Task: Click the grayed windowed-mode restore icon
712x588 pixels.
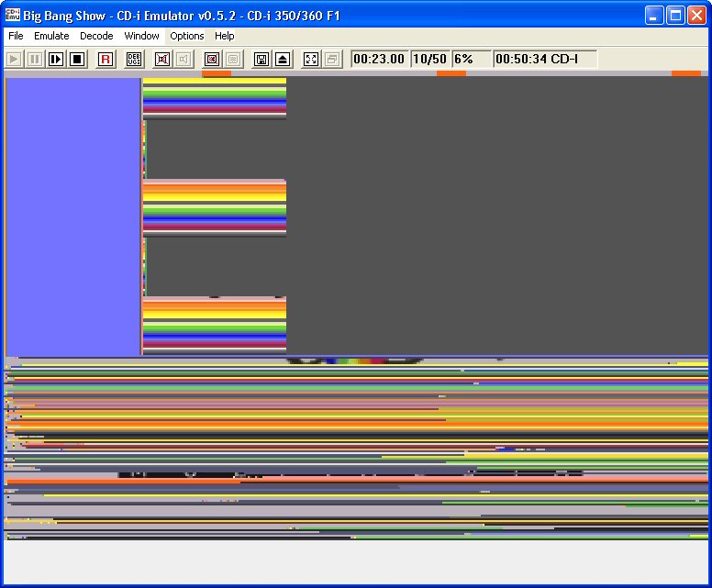Action: pos(332,59)
